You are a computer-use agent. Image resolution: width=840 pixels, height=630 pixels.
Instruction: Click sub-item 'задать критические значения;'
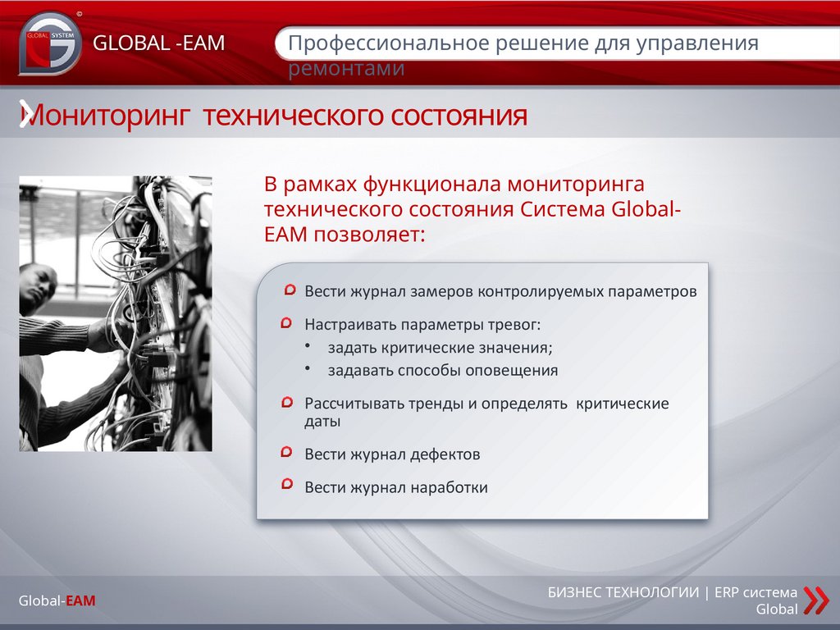click(440, 348)
